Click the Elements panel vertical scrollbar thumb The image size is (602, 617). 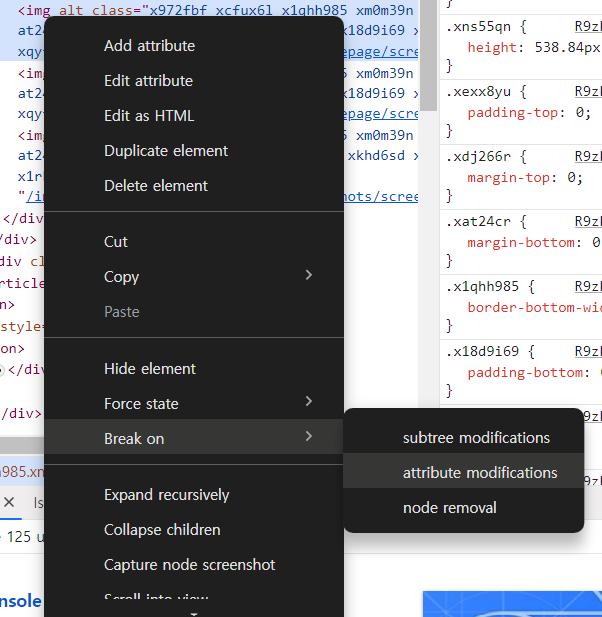[x=428, y=55]
